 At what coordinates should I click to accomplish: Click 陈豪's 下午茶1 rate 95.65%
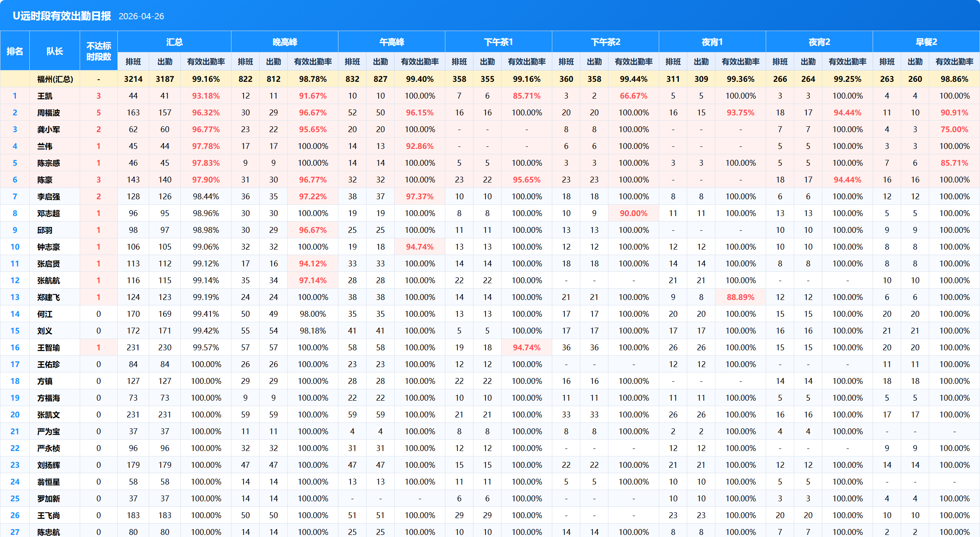click(527, 180)
